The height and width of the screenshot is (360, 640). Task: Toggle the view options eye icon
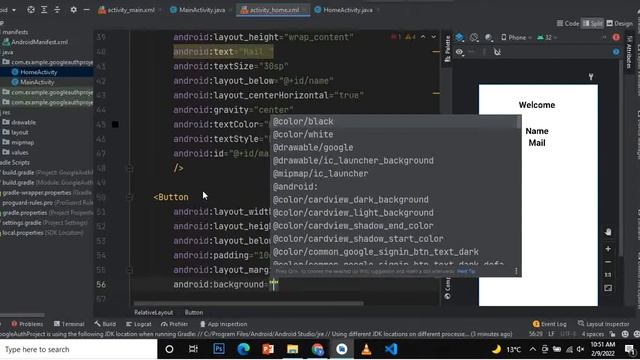pos(460,52)
